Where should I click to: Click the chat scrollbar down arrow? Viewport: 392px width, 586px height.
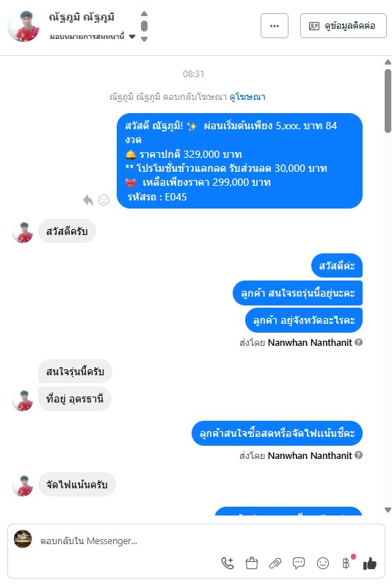tap(388, 510)
